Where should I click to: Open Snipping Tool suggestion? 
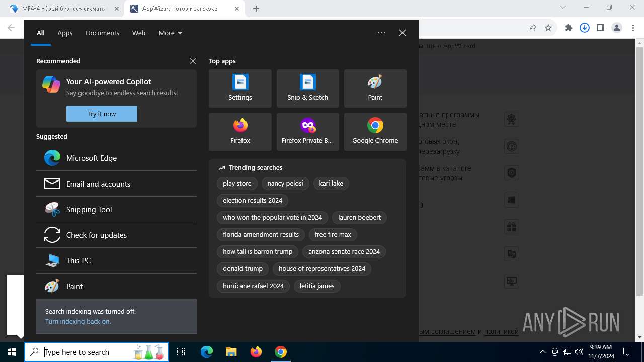[116, 209]
